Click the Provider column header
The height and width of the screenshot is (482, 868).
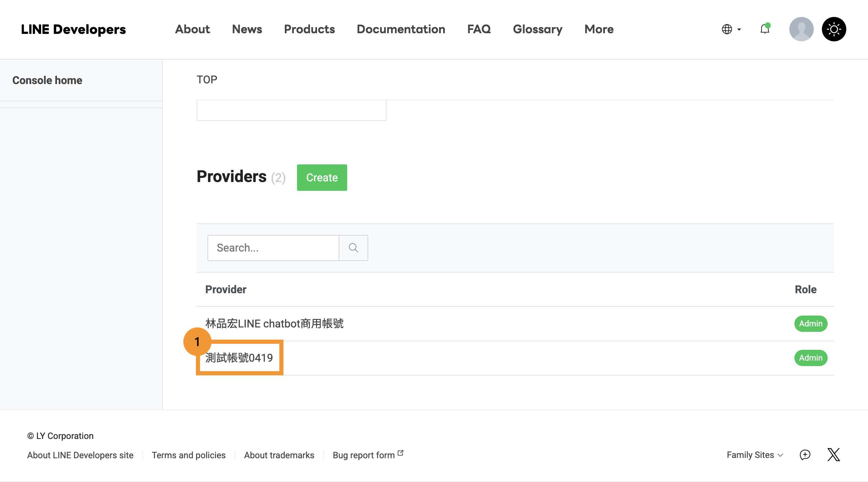[x=226, y=289]
